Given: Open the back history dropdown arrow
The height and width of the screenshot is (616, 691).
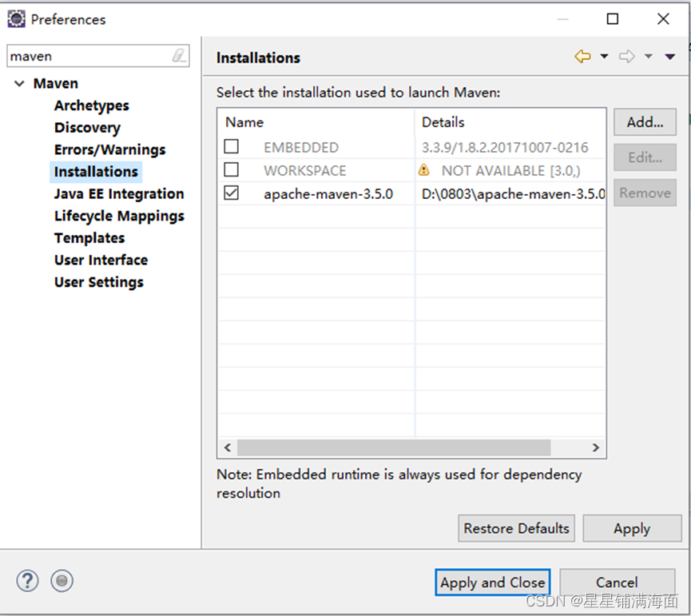Looking at the screenshot, I should click(x=604, y=57).
